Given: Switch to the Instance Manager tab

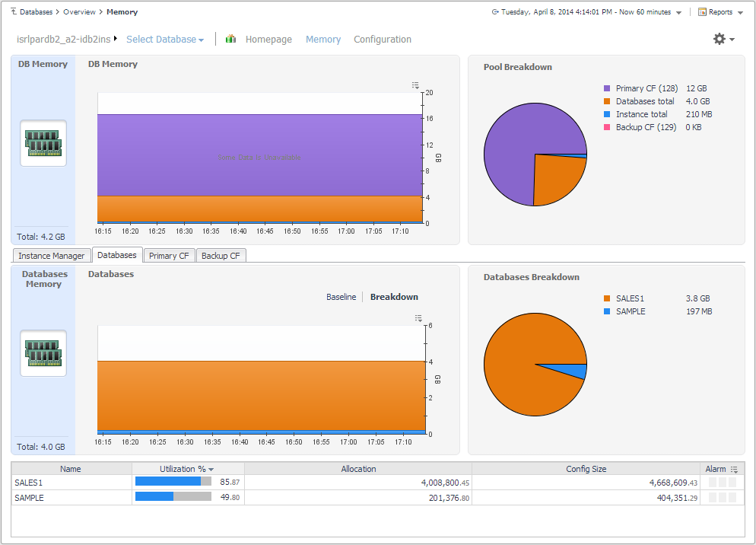Looking at the screenshot, I should click(51, 256).
